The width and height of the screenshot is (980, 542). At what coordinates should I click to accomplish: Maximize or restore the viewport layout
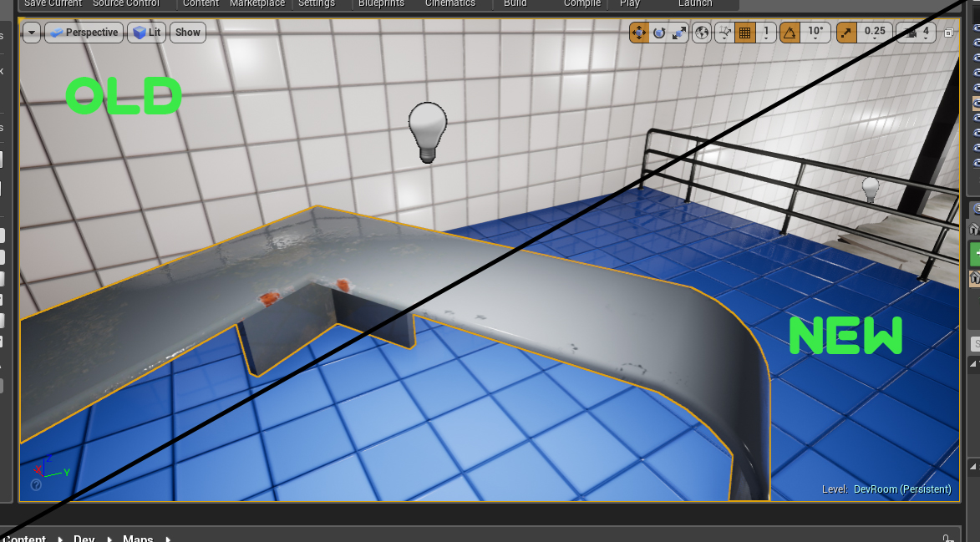pyautogui.click(x=948, y=33)
